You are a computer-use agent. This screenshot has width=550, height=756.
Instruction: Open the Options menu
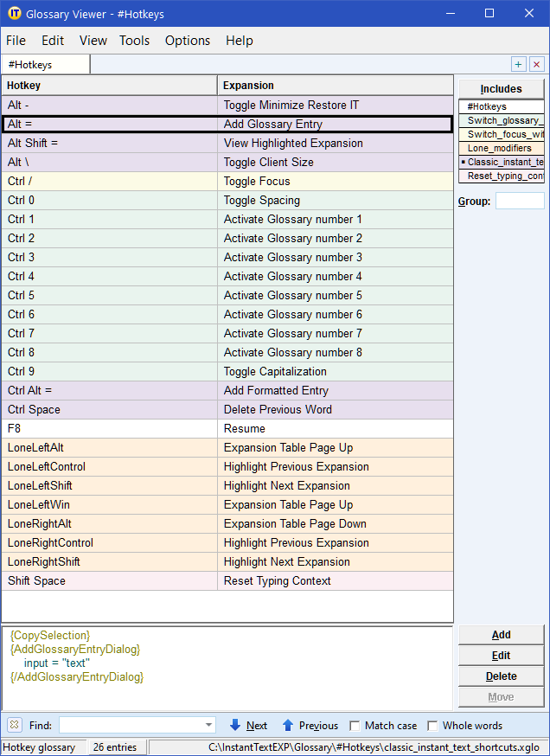(x=188, y=41)
